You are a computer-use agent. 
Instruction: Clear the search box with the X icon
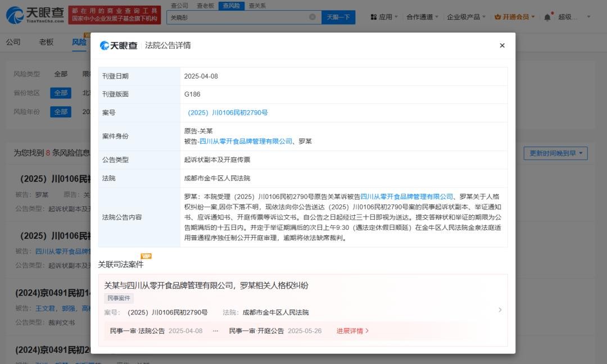(312, 17)
